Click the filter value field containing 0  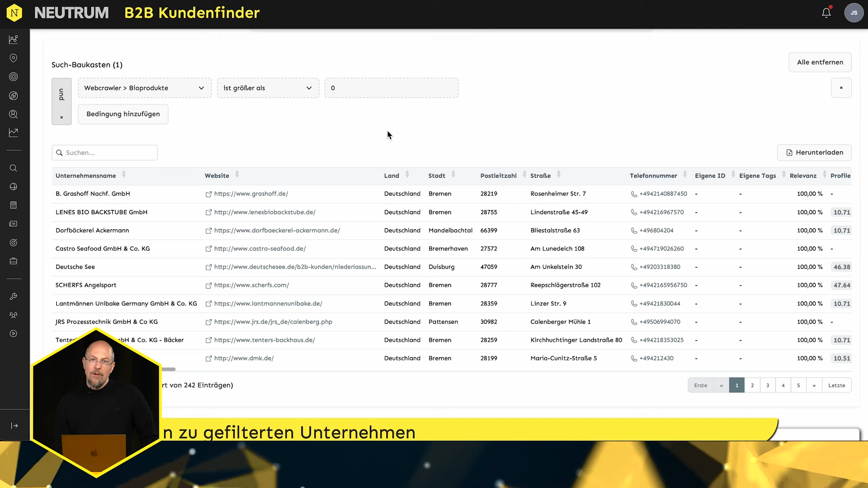[391, 88]
